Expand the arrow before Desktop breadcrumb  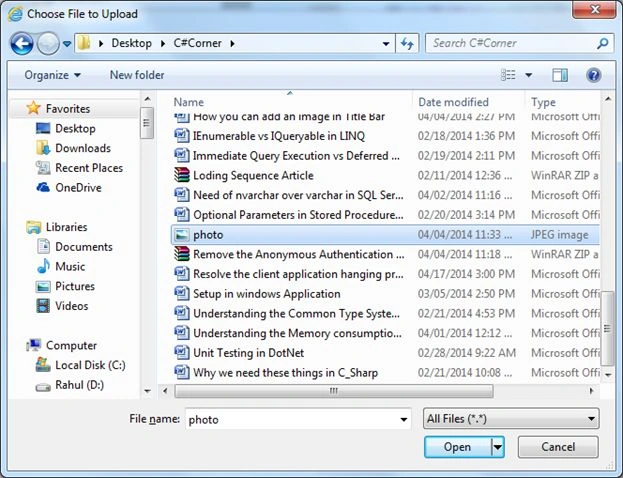(x=101, y=43)
